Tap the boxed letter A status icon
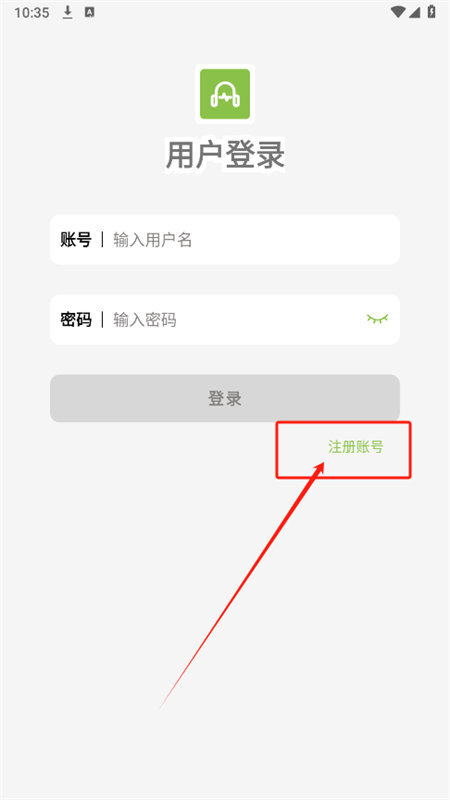The height and width of the screenshot is (800, 450). coord(89,12)
